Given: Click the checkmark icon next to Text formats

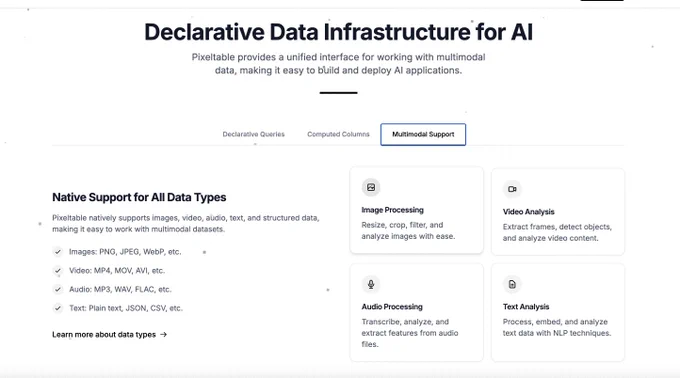Looking at the screenshot, I should (58, 308).
